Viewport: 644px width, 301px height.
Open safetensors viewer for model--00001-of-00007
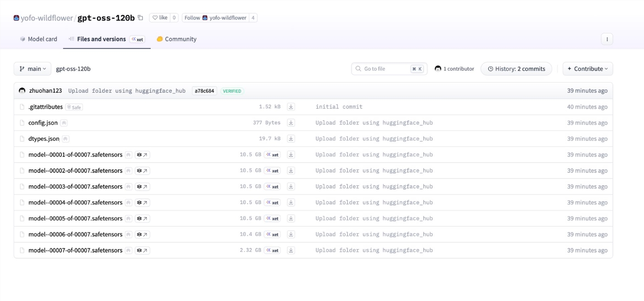[x=142, y=155]
